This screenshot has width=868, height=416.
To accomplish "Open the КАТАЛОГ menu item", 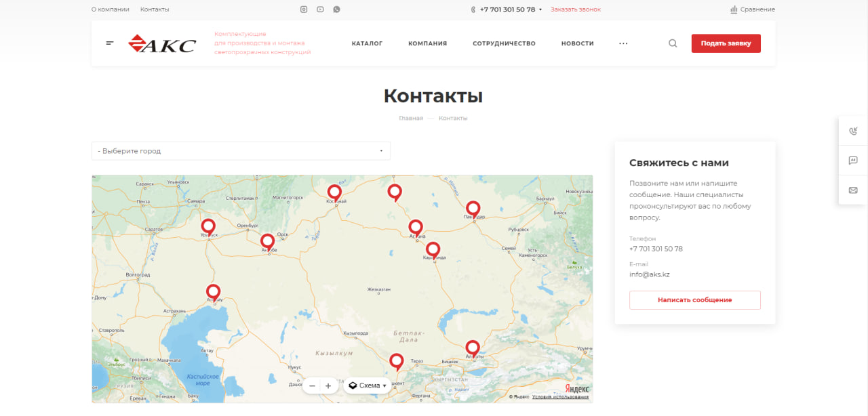I will 367,43.
